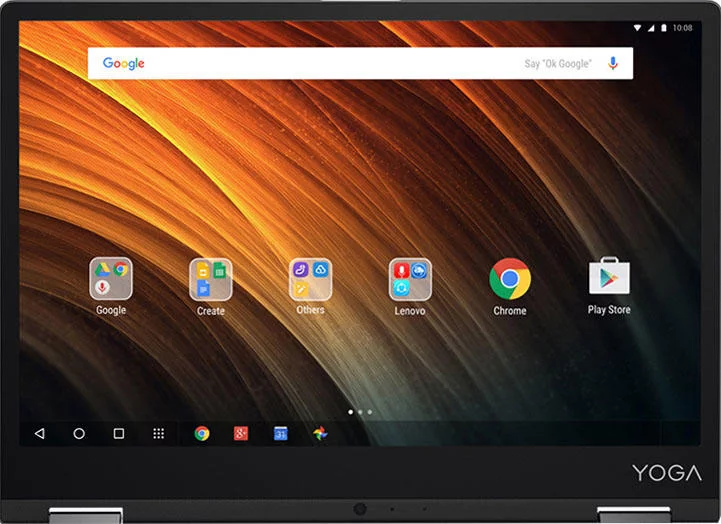Open the Others folder
This screenshot has height=524, width=721.
pyautogui.click(x=310, y=279)
